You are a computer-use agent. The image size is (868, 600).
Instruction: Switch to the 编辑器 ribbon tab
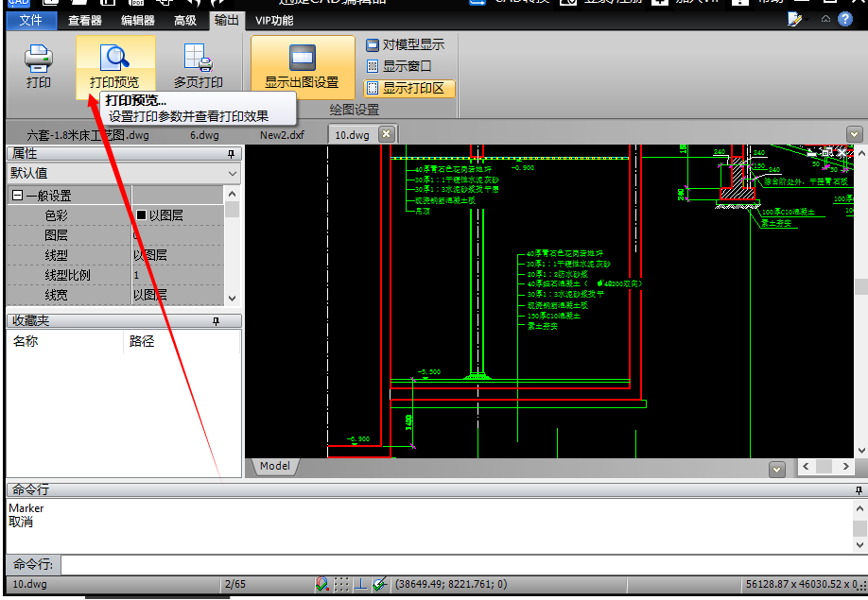[138, 21]
